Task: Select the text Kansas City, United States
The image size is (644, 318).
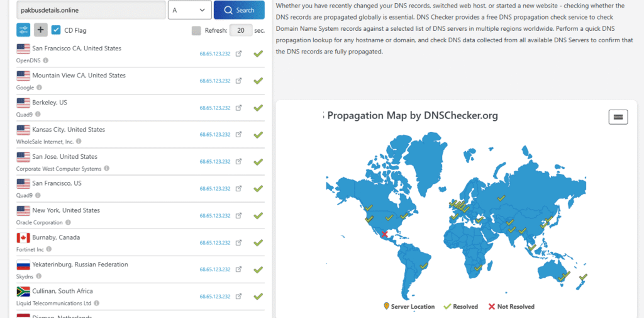Action: (69, 129)
